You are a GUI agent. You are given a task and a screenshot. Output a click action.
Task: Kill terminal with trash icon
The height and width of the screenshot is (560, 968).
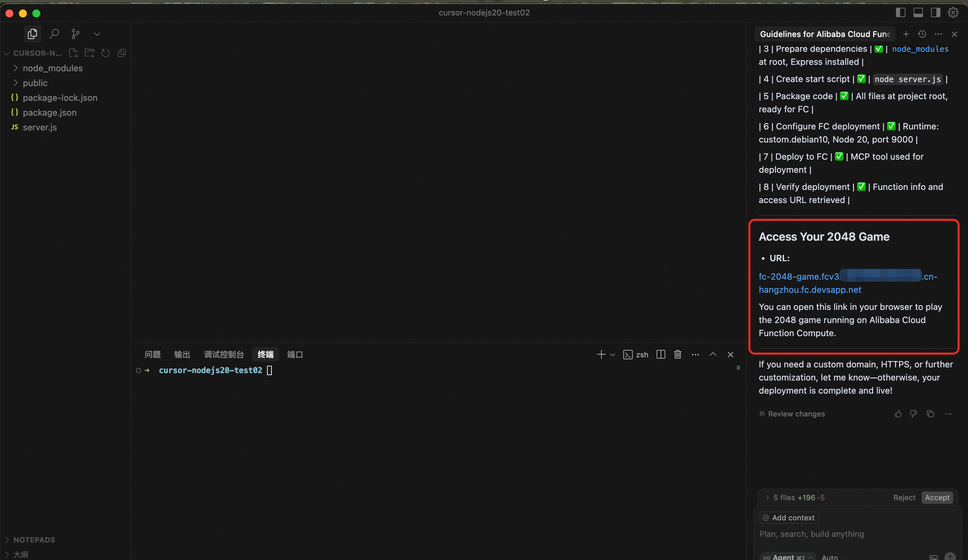(x=678, y=354)
